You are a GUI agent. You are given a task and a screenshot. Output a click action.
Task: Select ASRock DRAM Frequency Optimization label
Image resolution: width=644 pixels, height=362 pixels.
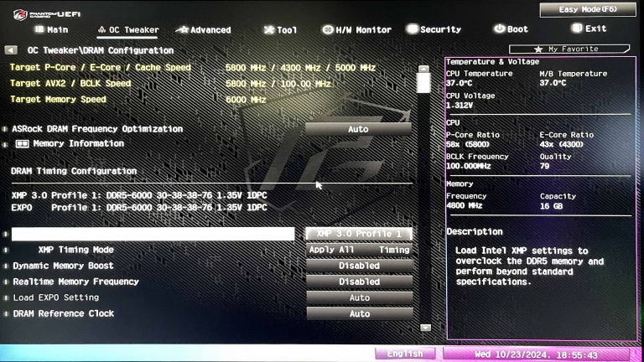tap(97, 129)
